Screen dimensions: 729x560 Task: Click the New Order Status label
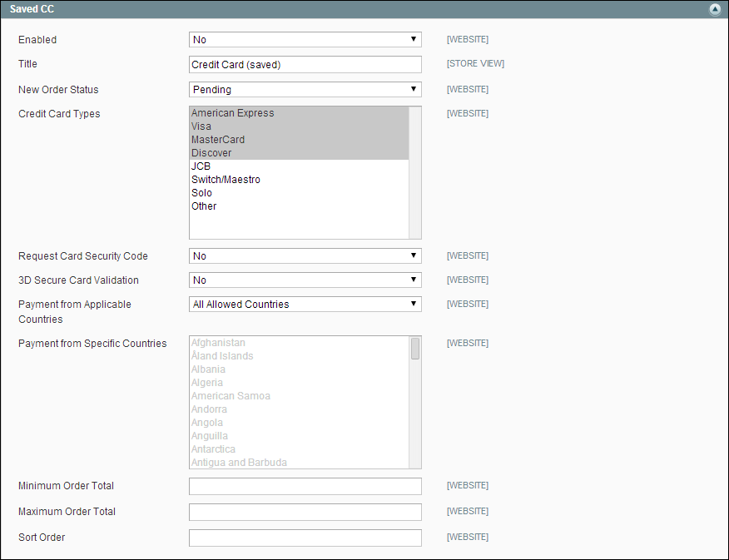point(58,90)
